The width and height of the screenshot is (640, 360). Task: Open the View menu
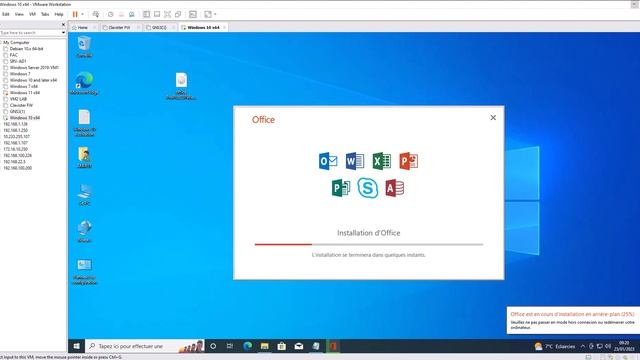(x=19, y=14)
